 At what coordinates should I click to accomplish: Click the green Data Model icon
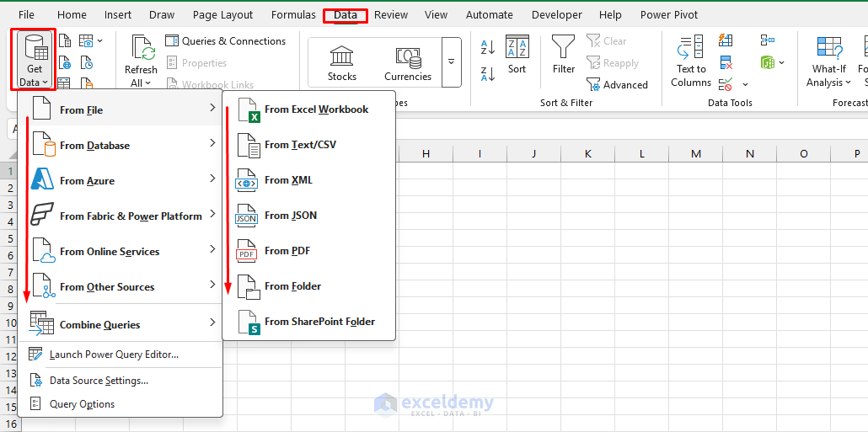point(768,62)
